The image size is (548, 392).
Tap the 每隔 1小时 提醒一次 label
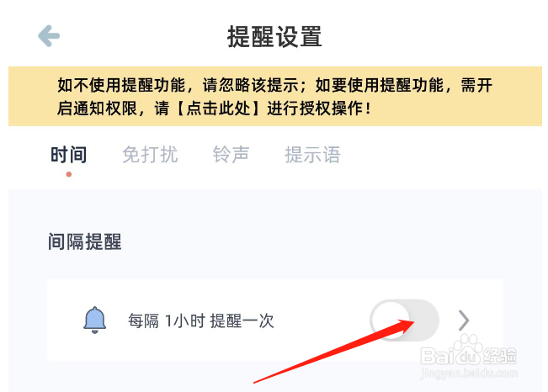coord(200,320)
